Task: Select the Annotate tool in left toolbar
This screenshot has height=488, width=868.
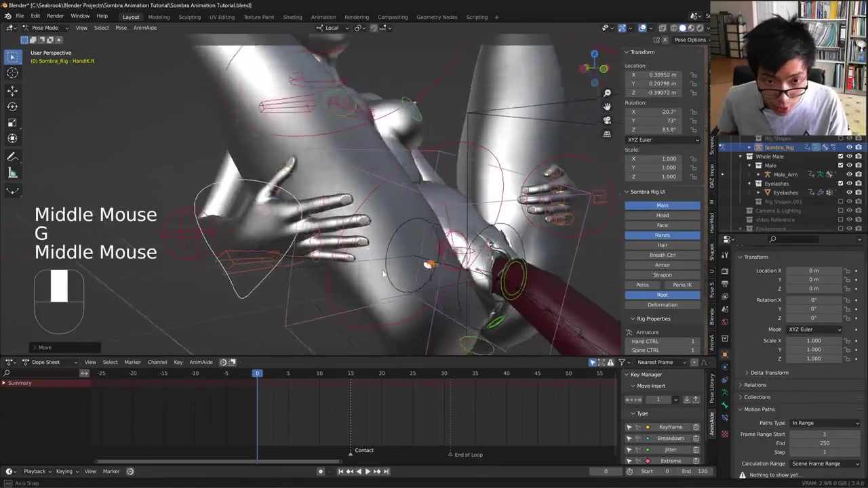Action: click(12, 157)
